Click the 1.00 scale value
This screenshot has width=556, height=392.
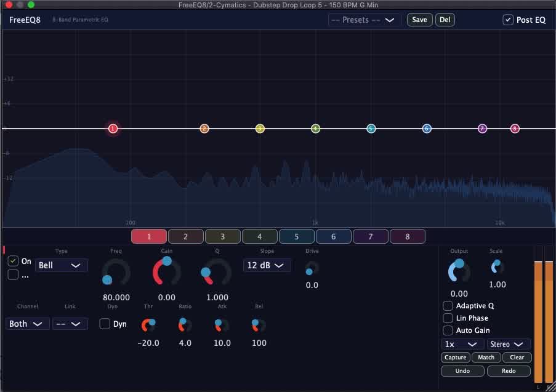[497, 284]
